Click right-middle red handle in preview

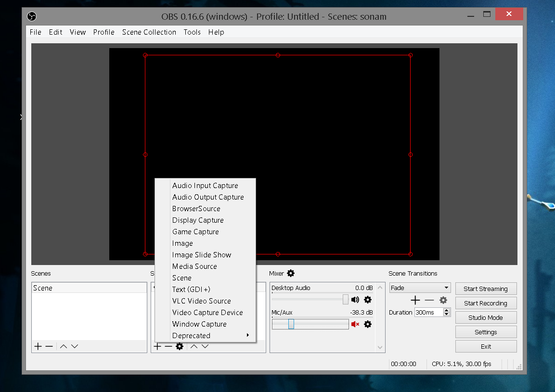pyautogui.click(x=411, y=154)
